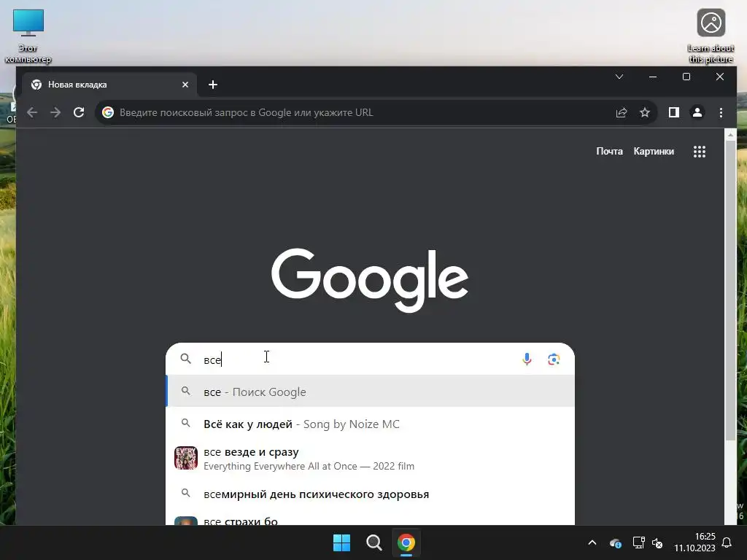Start voice search with the microphone
This screenshot has width=747, height=560.
527,359
